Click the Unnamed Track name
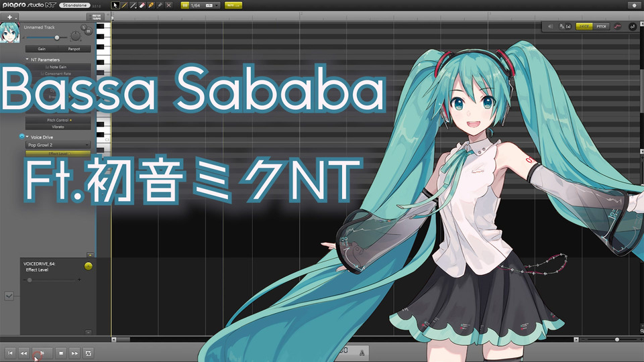Screen dimensions: 644x362 tap(39, 27)
